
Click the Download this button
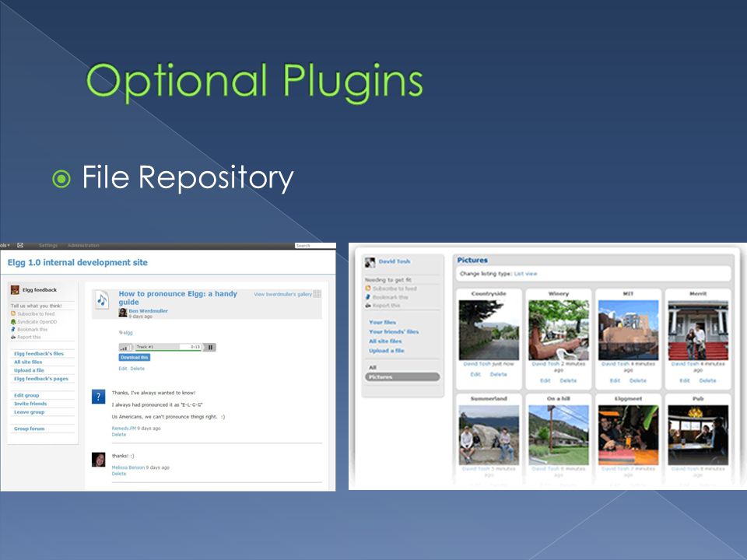tap(135, 357)
